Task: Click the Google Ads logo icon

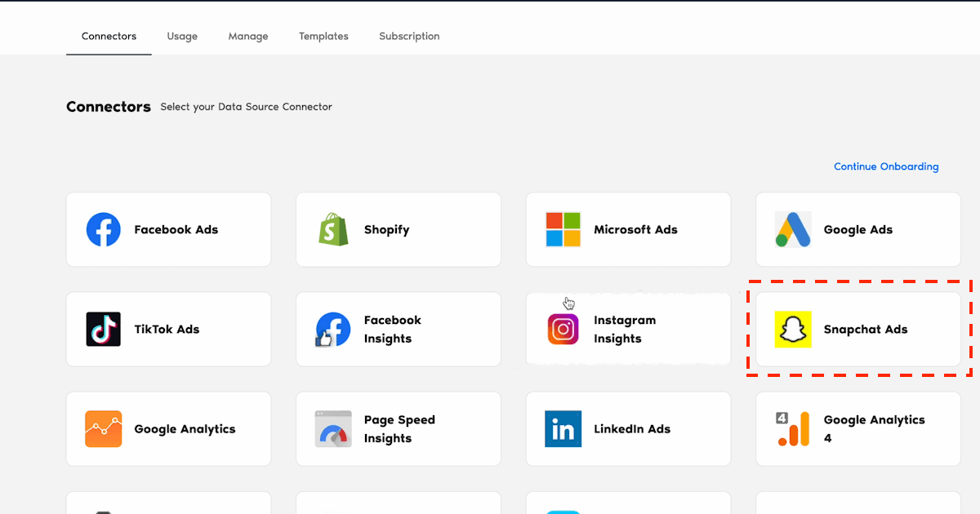Action: tap(793, 230)
